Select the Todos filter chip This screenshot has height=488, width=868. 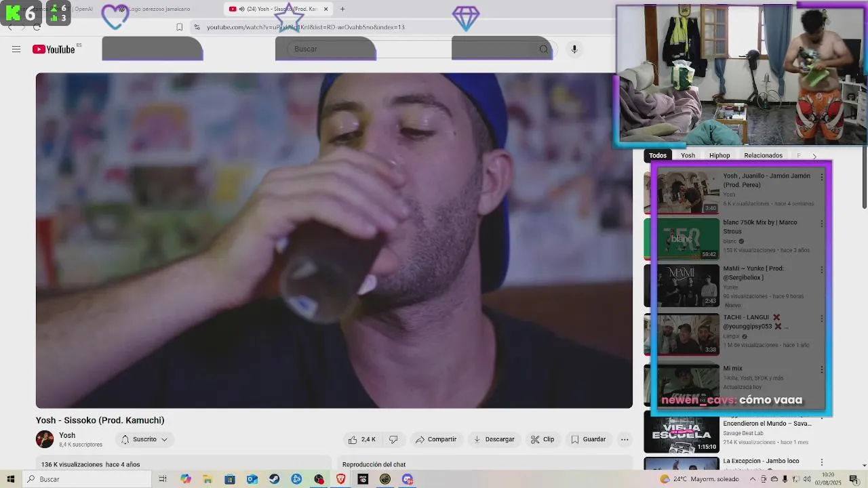[658, 155]
